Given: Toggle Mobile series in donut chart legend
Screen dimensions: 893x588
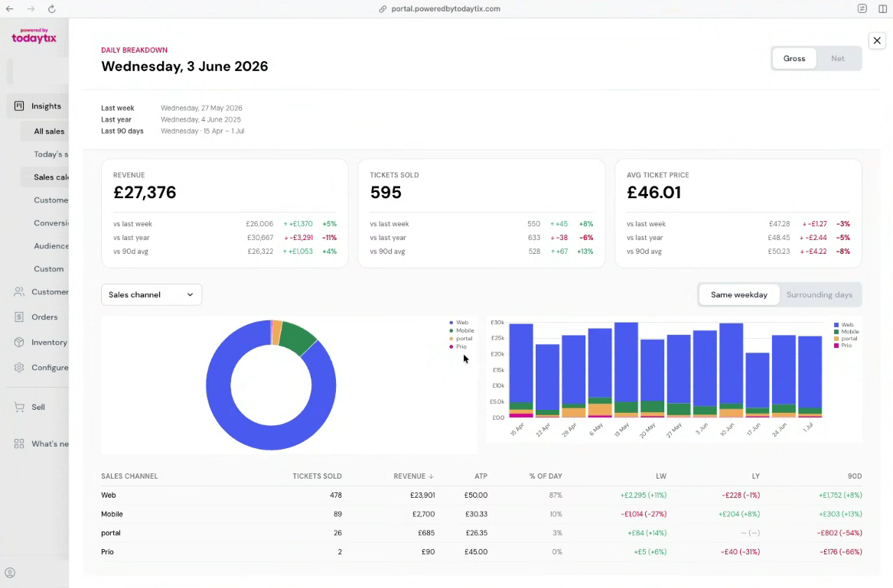Looking at the screenshot, I should point(461,331).
